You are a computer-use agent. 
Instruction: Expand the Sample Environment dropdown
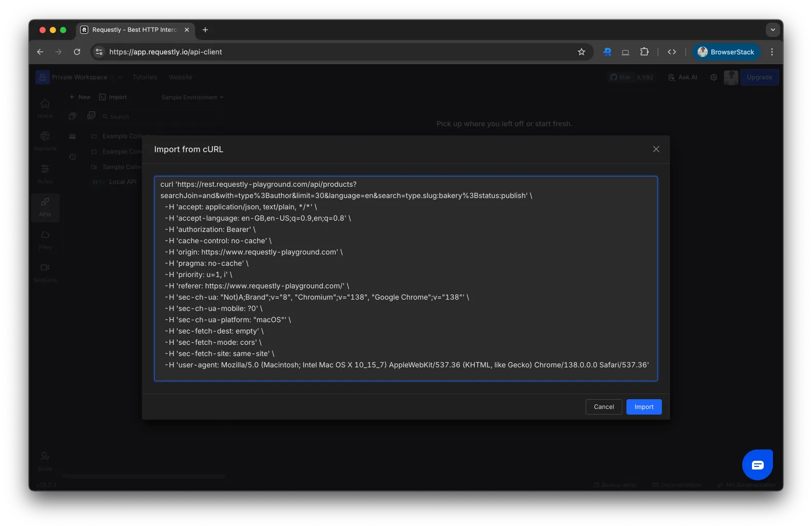click(x=192, y=97)
